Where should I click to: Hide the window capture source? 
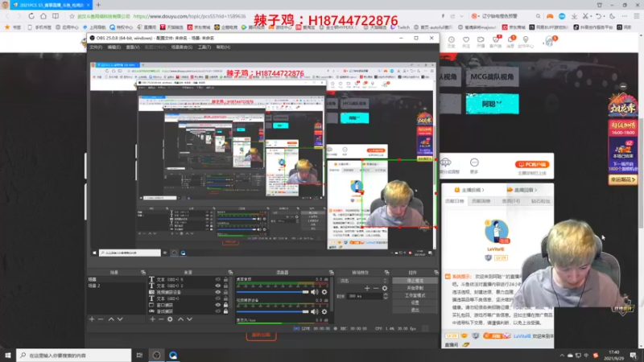click(217, 305)
